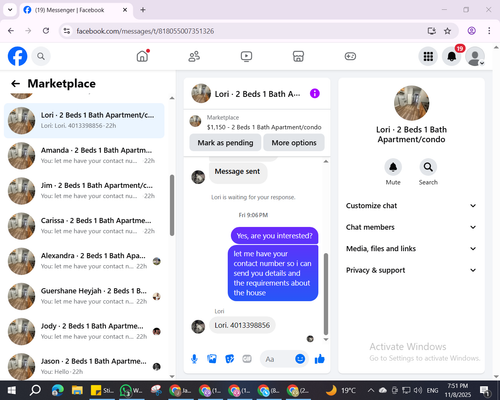Bookmark this page with the star icon
This screenshot has height=400, width=500.
click(447, 31)
